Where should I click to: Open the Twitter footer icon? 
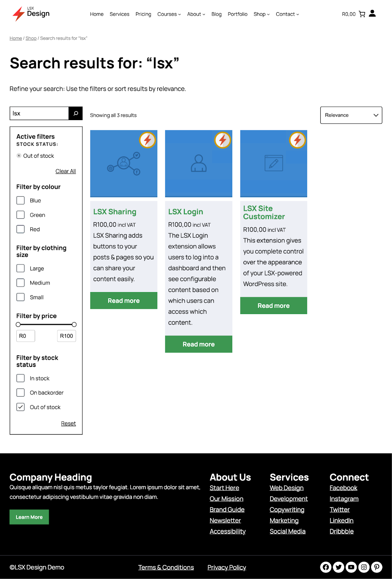point(338,567)
